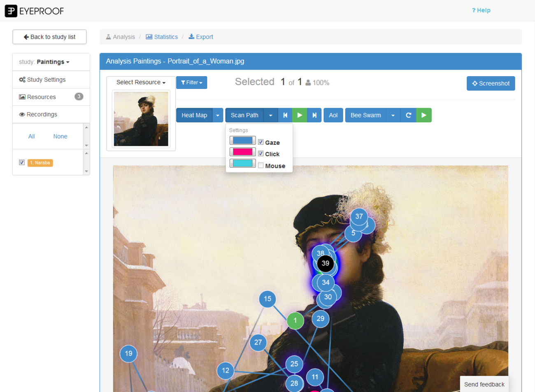Select fixation marker 19
535x392 pixels.
click(x=128, y=353)
